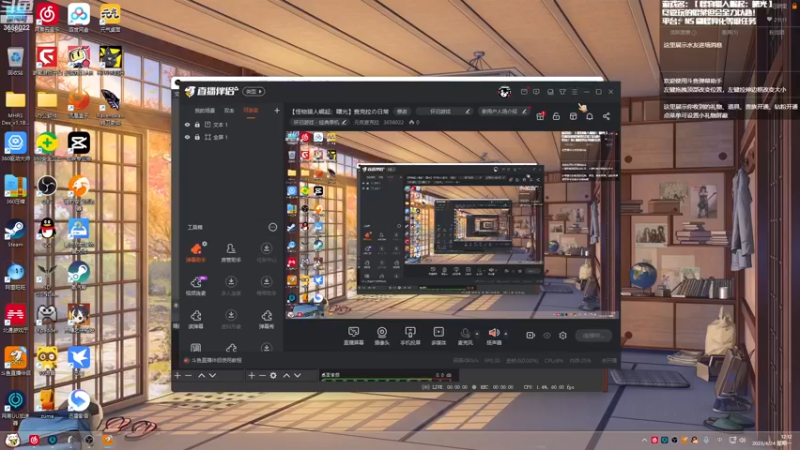The image size is (800, 450).
Task: Edit the room announcement field
Action: pyautogui.click(x=504, y=111)
